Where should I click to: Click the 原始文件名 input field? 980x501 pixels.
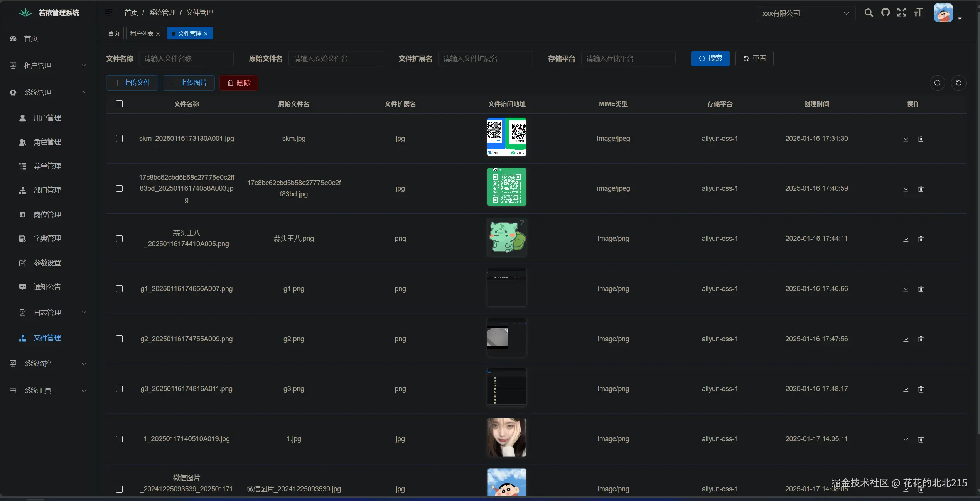336,59
